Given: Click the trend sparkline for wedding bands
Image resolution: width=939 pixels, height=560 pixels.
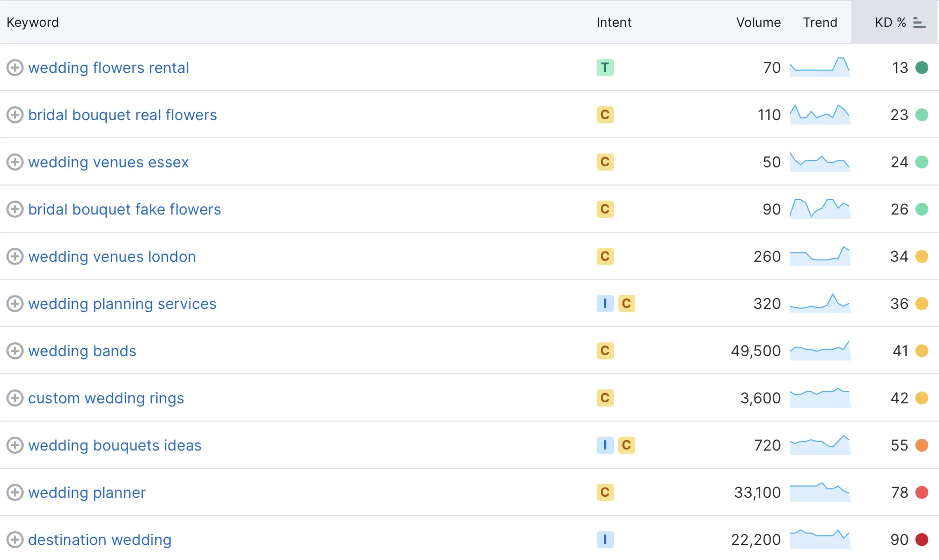Looking at the screenshot, I should pyautogui.click(x=820, y=350).
